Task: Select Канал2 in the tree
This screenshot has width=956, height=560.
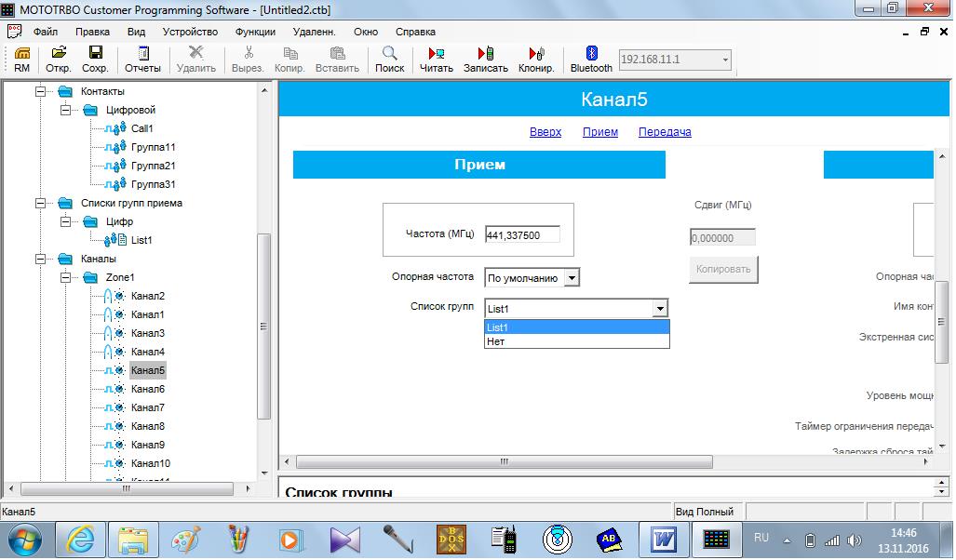Action: (148, 296)
